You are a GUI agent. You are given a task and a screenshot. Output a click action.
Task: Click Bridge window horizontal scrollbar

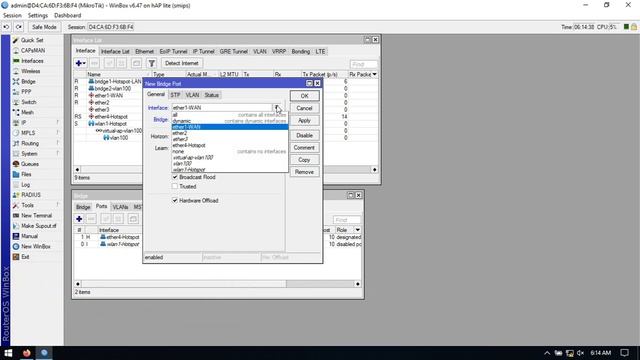pos(218,284)
